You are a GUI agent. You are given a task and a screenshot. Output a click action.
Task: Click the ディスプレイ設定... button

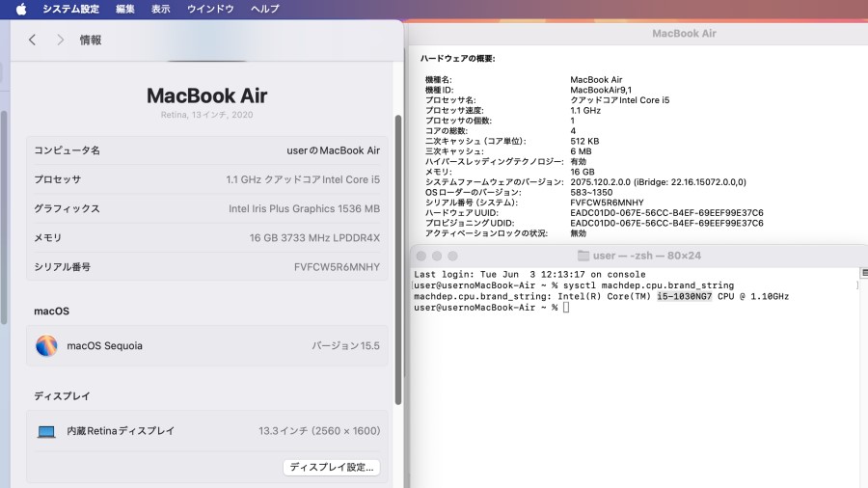coord(332,467)
